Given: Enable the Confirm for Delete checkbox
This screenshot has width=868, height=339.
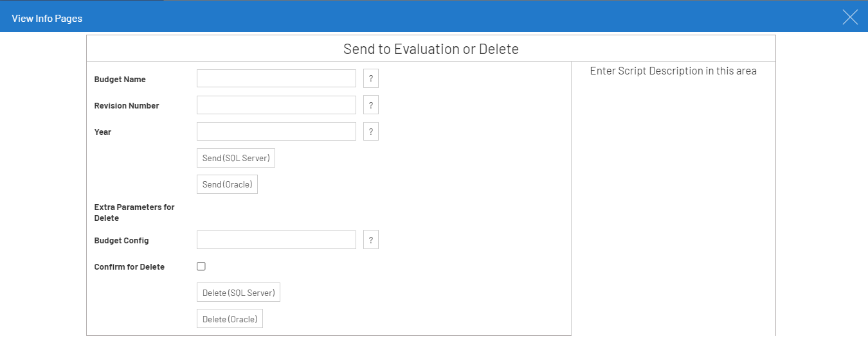Looking at the screenshot, I should pyautogui.click(x=201, y=266).
